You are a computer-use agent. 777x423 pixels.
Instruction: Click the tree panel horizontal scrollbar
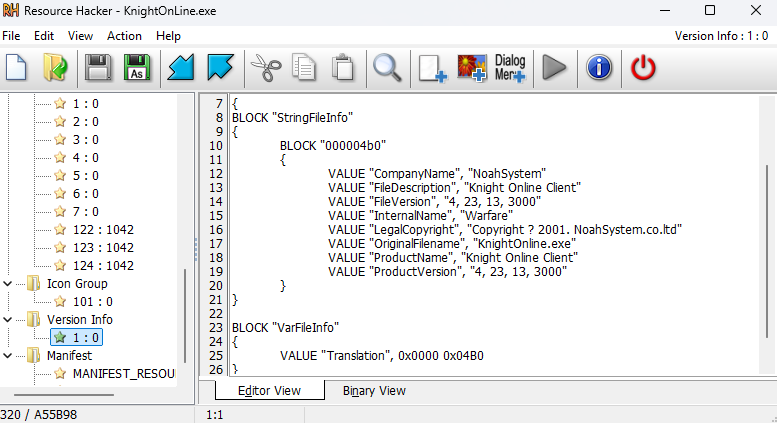pyautogui.click(x=64, y=395)
